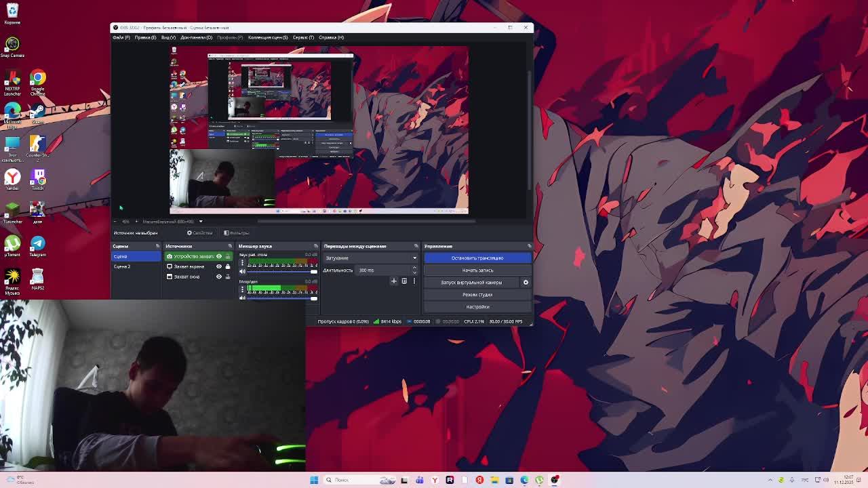This screenshot has height=488, width=868.
Task: Remove the scene transition with trash icon
Action: tap(404, 281)
